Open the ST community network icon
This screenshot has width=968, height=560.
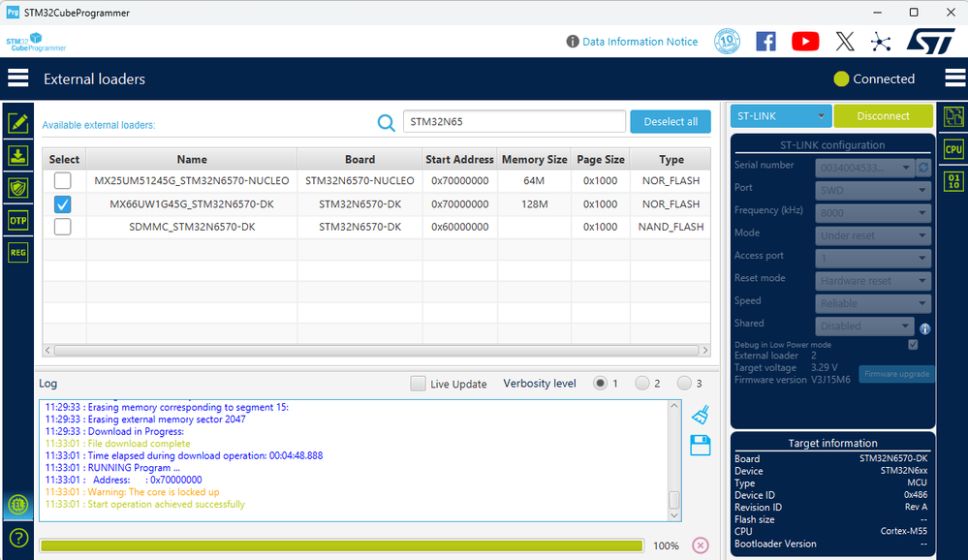point(881,42)
